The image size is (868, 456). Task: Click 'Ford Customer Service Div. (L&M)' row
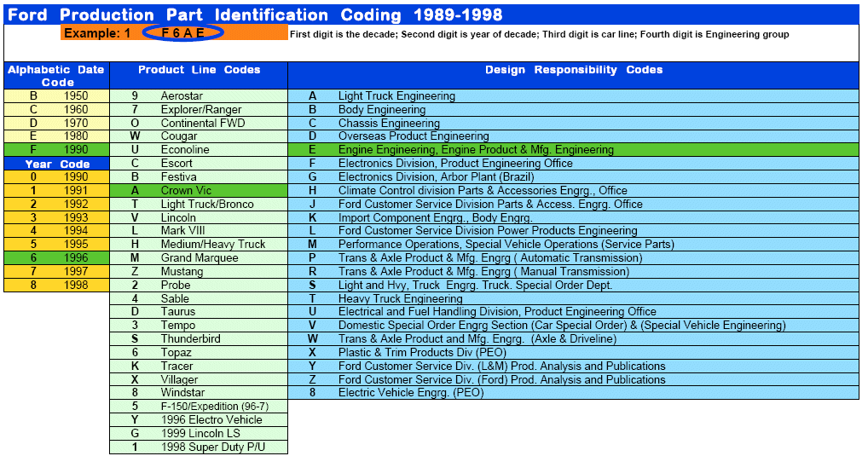pos(574,366)
